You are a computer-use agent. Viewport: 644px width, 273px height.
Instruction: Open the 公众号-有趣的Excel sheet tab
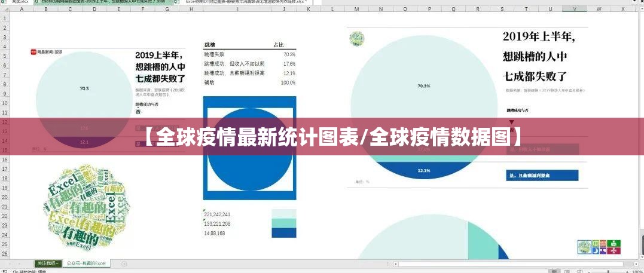(86, 263)
